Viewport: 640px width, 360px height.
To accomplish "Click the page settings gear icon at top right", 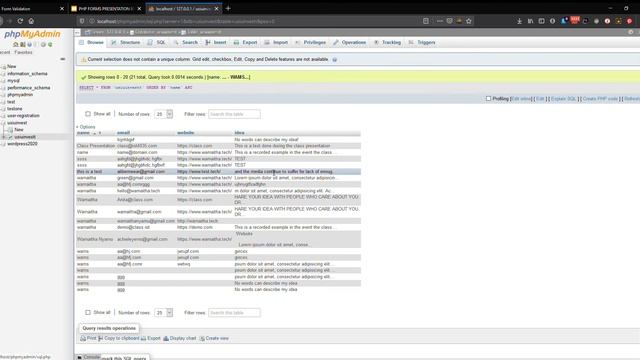I will point(631,32).
